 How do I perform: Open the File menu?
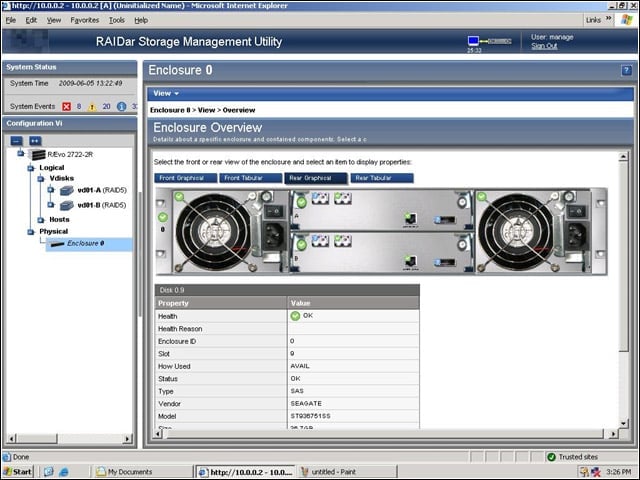pos(11,20)
